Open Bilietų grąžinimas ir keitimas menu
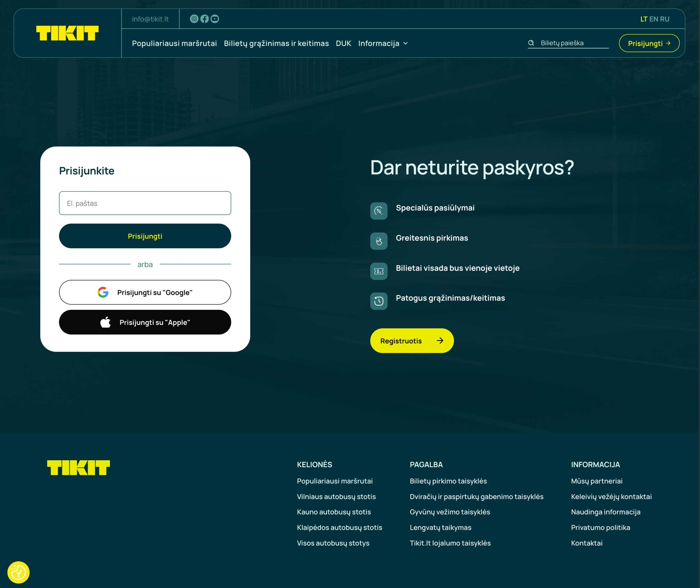700x588 pixels. click(x=276, y=43)
